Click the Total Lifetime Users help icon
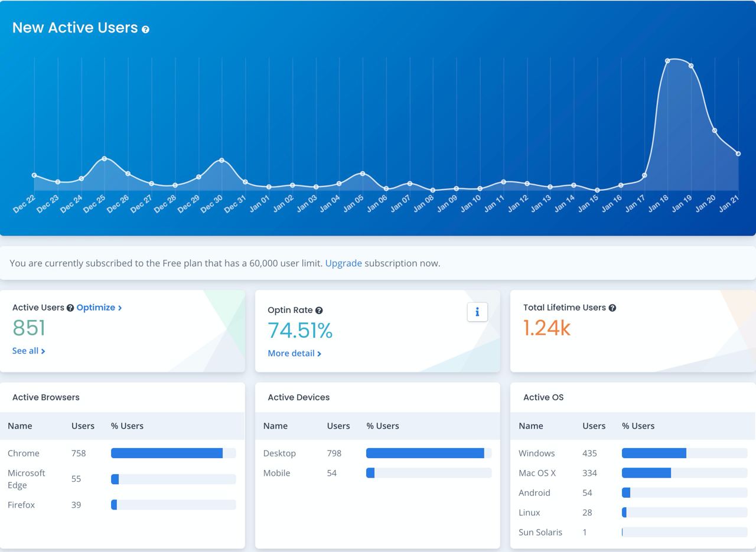 (x=612, y=308)
